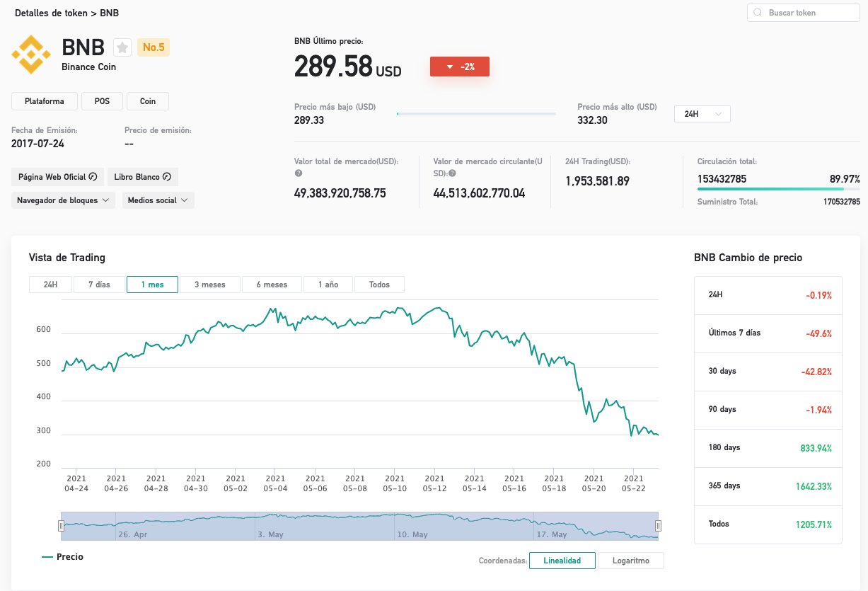This screenshot has width=868, height=591.
Task: Toggle the favorite star next to BNB
Action: point(122,47)
